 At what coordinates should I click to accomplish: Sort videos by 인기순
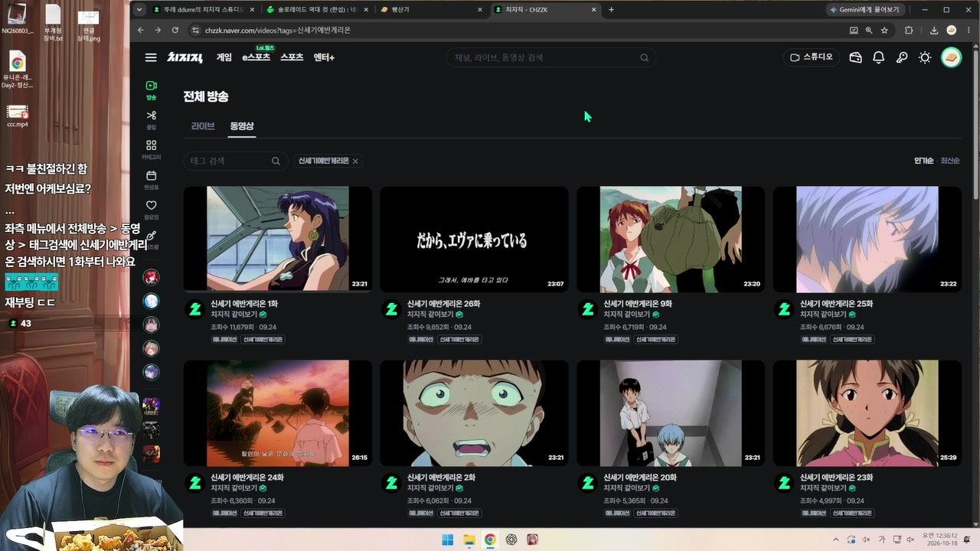(x=923, y=161)
